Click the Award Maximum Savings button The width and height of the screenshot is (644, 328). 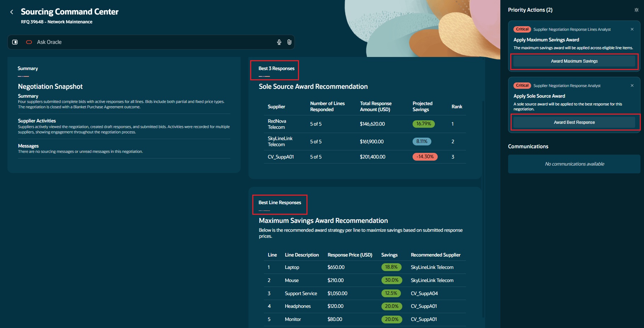point(574,61)
